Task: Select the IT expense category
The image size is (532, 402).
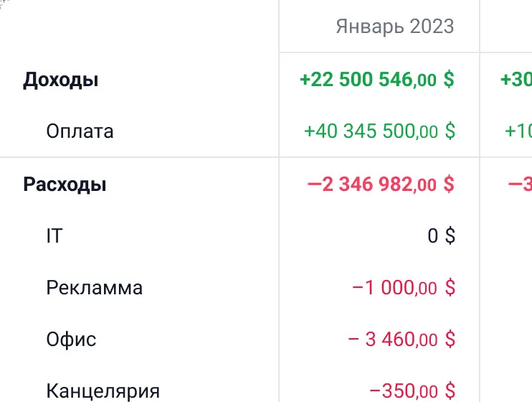Action: tap(54, 235)
